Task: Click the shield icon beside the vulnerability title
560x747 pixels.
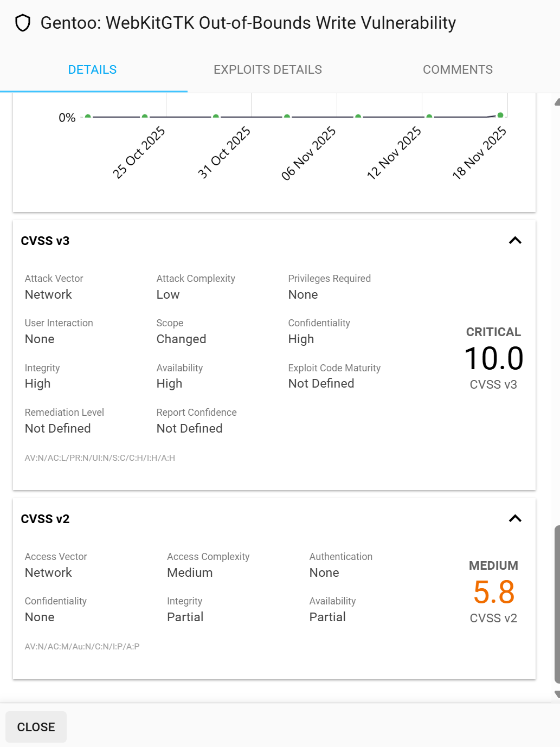Action: (x=23, y=23)
